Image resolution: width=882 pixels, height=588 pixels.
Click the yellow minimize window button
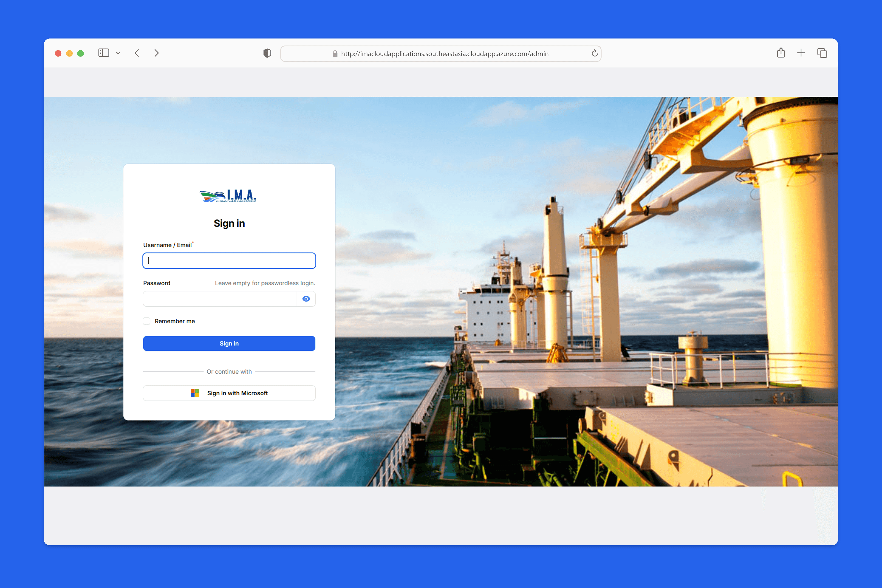(69, 53)
